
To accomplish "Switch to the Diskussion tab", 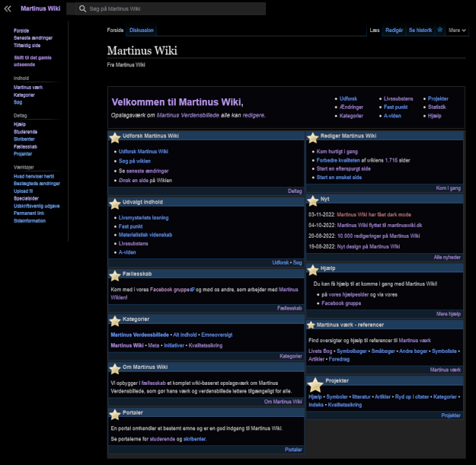I will pyautogui.click(x=142, y=30).
